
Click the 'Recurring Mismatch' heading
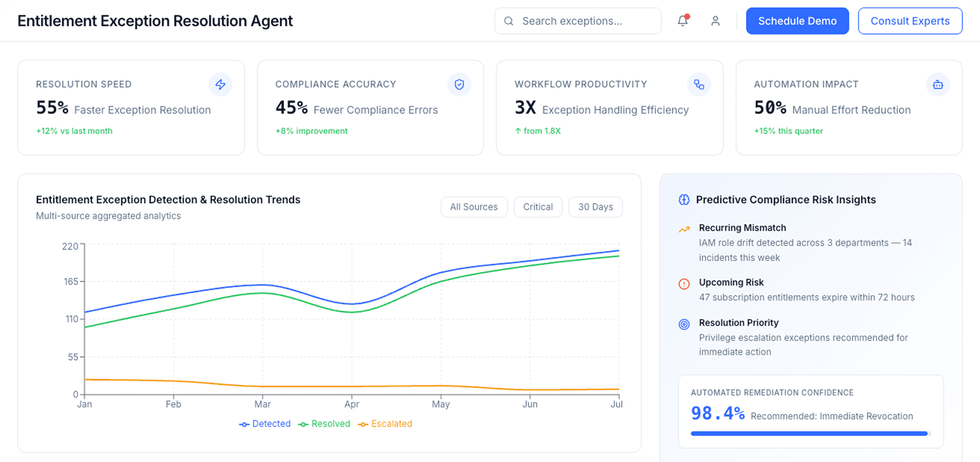point(742,228)
